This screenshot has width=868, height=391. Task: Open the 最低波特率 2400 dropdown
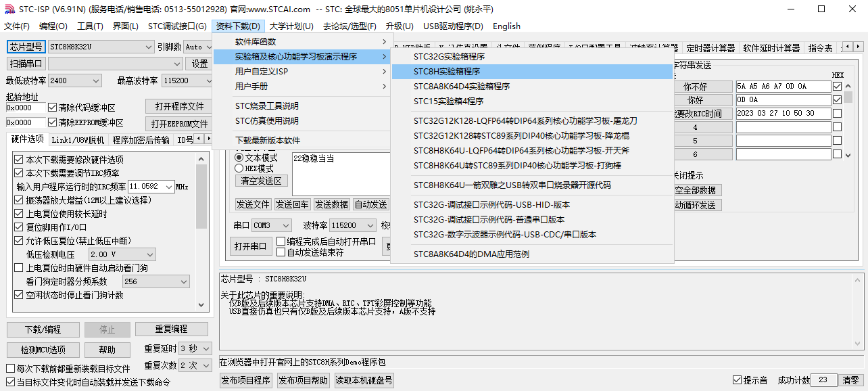pyautogui.click(x=76, y=80)
